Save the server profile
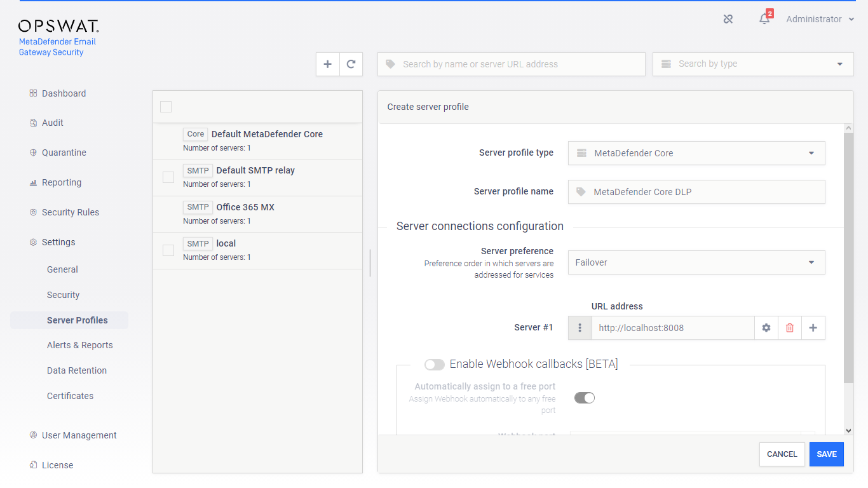This screenshot has height=488, width=868. [x=827, y=454]
